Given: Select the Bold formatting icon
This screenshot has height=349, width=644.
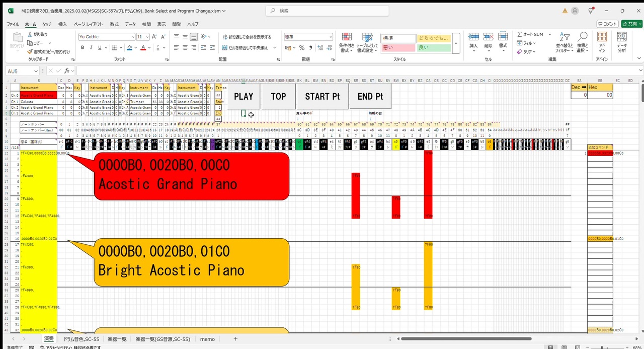Looking at the screenshot, I should pos(82,47).
